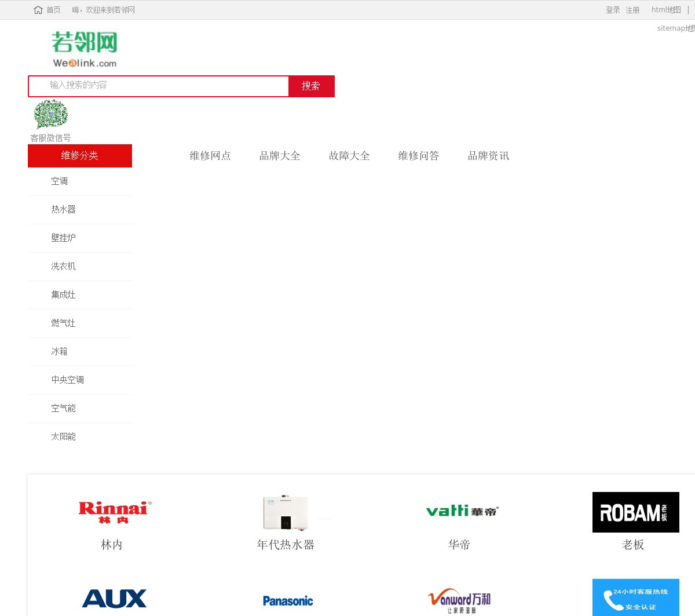Focus the search content input field
Image resolution: width=695 pixels, height=616 pixels.
coord(159,86)
